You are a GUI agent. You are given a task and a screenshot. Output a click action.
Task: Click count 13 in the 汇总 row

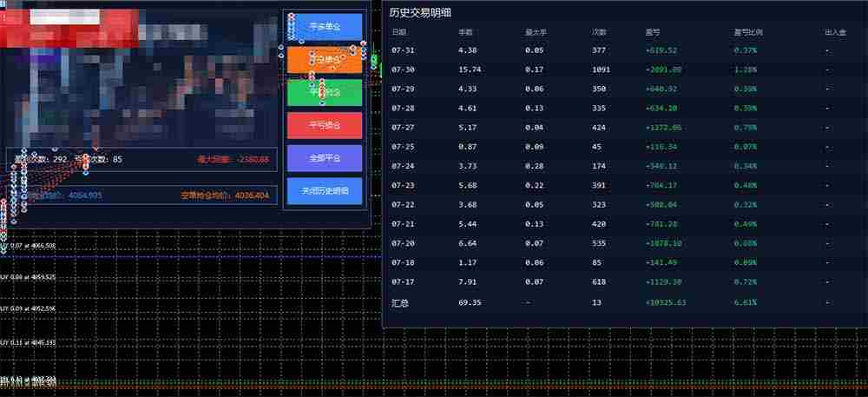click(597, 303)
